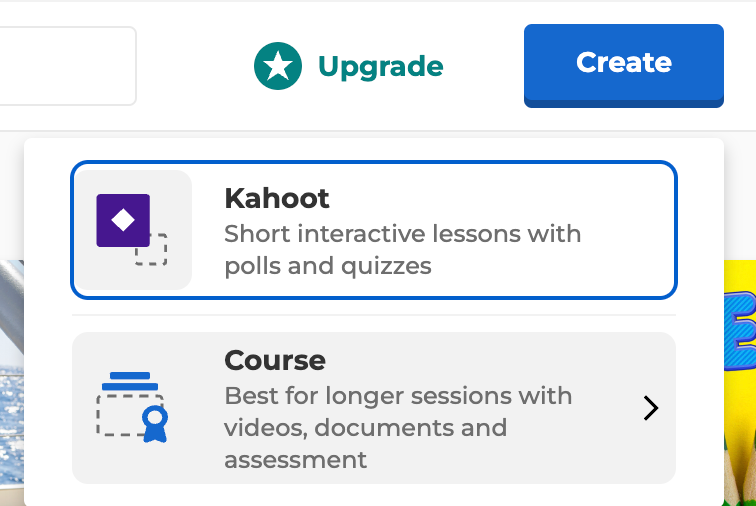The width and height of the screenshot is (756, 506).
Task: Click the blue ribbon badge in Course icon
Action: coord(154,422)
